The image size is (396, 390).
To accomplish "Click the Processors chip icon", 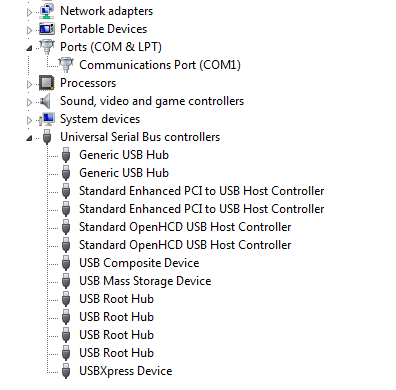I will coord(47,83).
